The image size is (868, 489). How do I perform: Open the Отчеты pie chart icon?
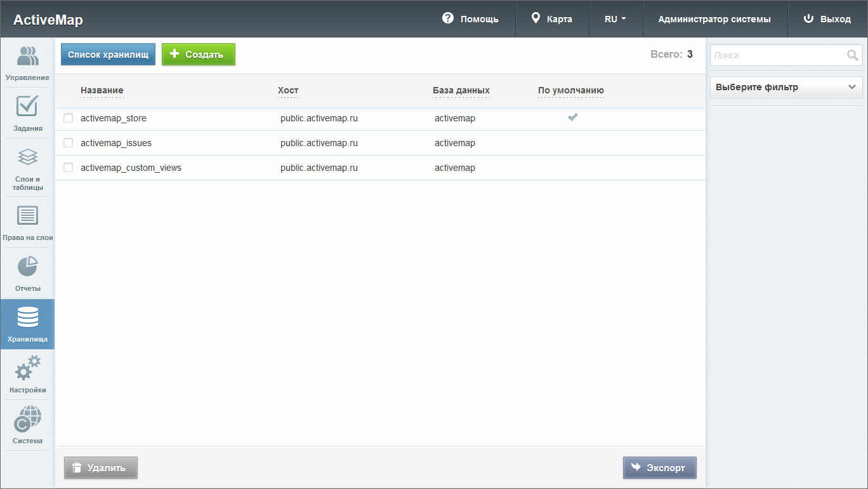pos(27,267)
